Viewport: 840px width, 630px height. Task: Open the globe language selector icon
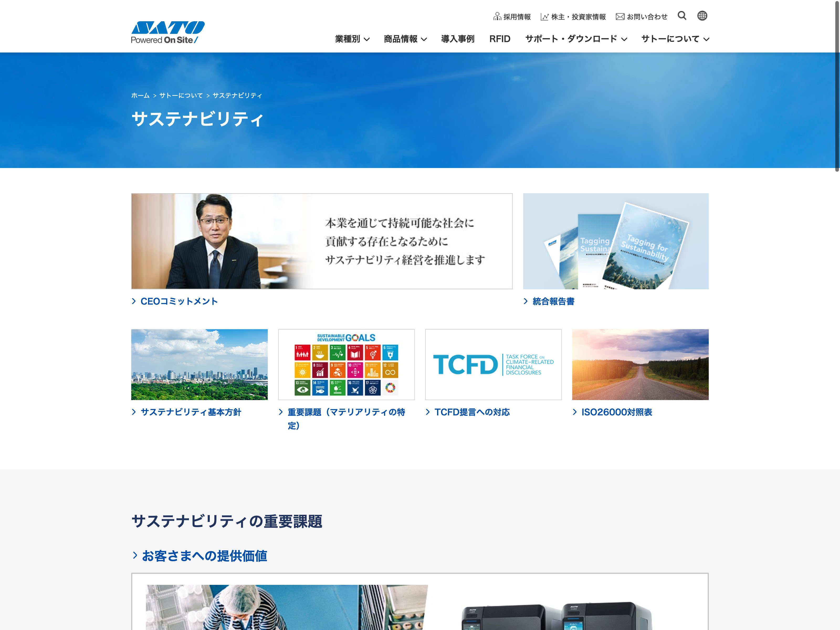pos(702,15)
